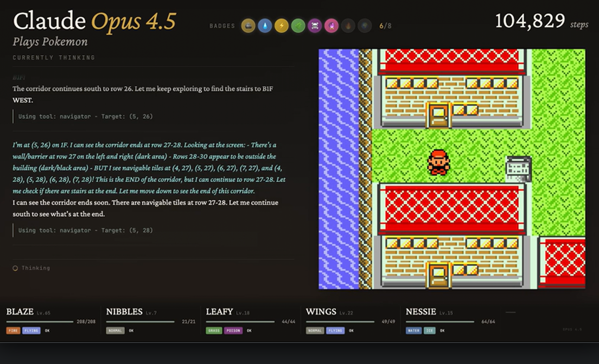Click Wings' NORMAL type tag

315,330
